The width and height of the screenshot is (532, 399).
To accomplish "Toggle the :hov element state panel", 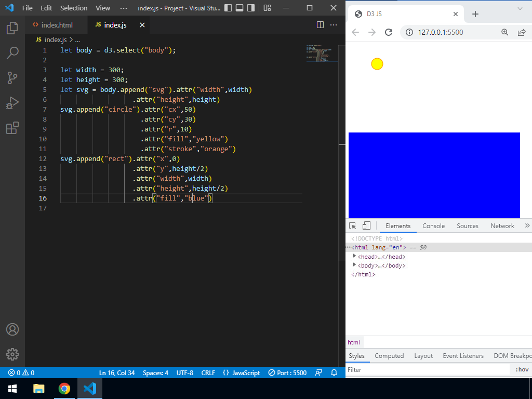I will [x=522, y=370].
